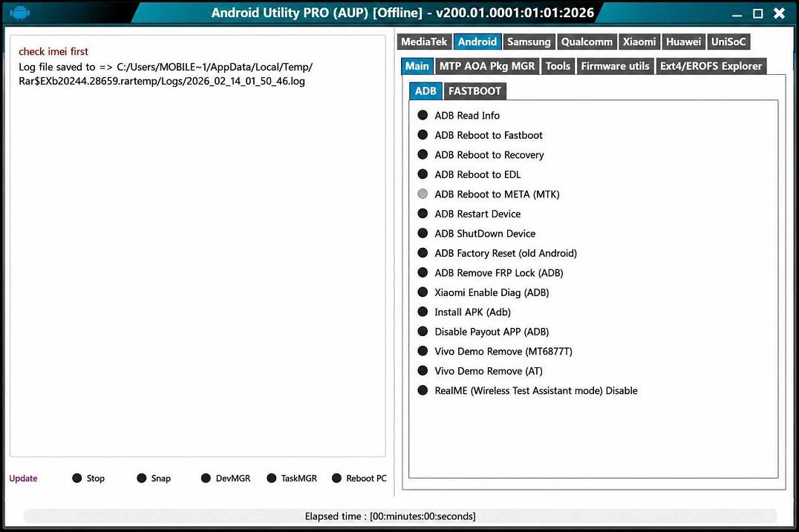Open TaskMGR task manager

pyautogui.click(x=292, y=479)
